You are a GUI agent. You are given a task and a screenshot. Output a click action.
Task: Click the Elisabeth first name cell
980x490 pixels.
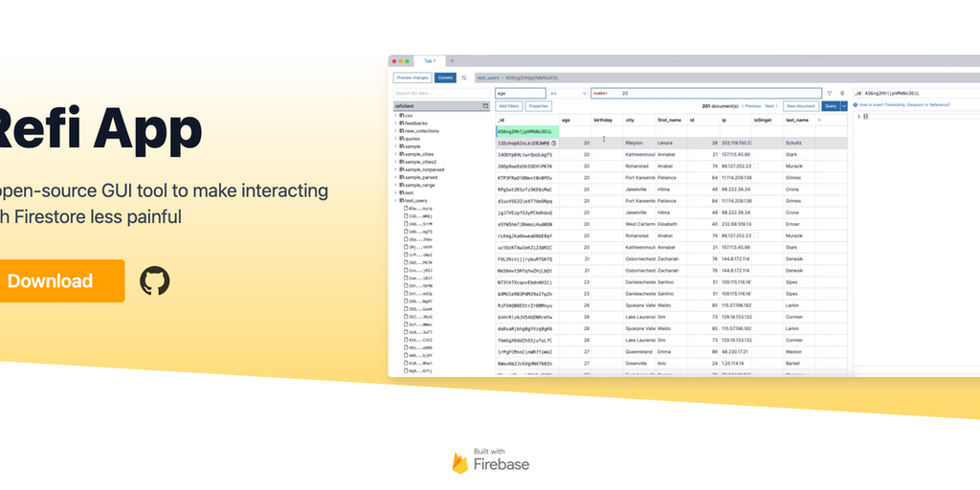[672, 224]
